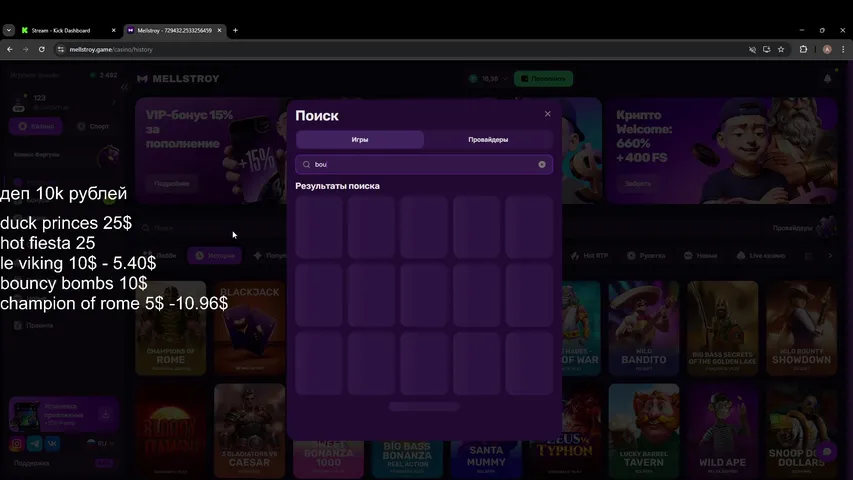Open Wild Ape game tile
853x480 pixels.
point(722,430)
